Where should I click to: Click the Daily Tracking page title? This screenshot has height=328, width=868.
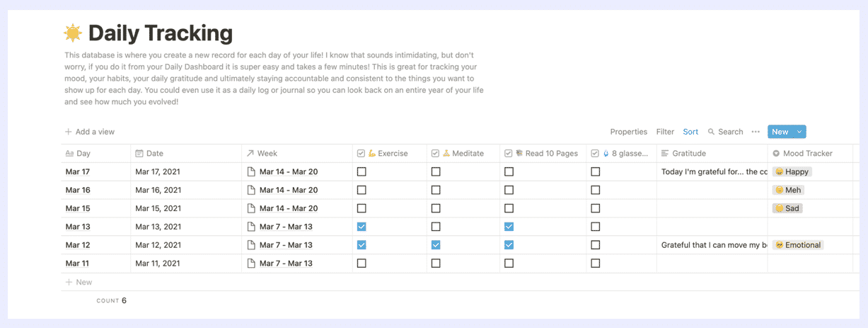coord(161,33)
